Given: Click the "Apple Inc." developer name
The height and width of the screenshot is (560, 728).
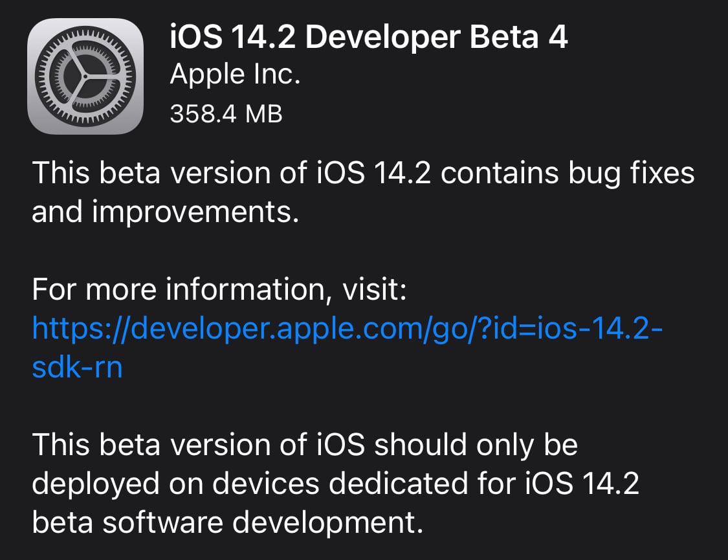Looking at the screenshot, I should tap(235, 76).
